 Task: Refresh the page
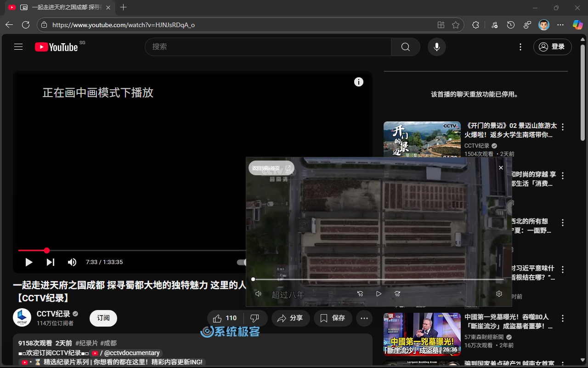click(26, 25)
